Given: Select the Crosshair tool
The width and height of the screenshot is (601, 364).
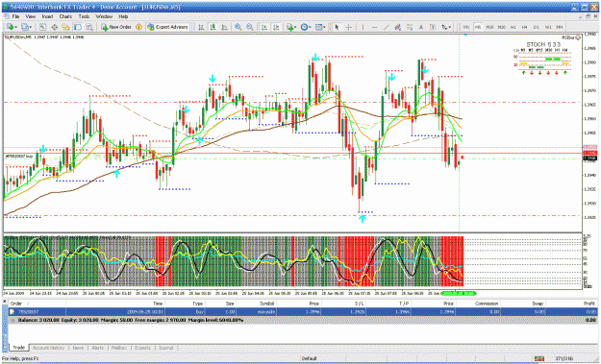Looking at the screenshot, I should (348, 27).
